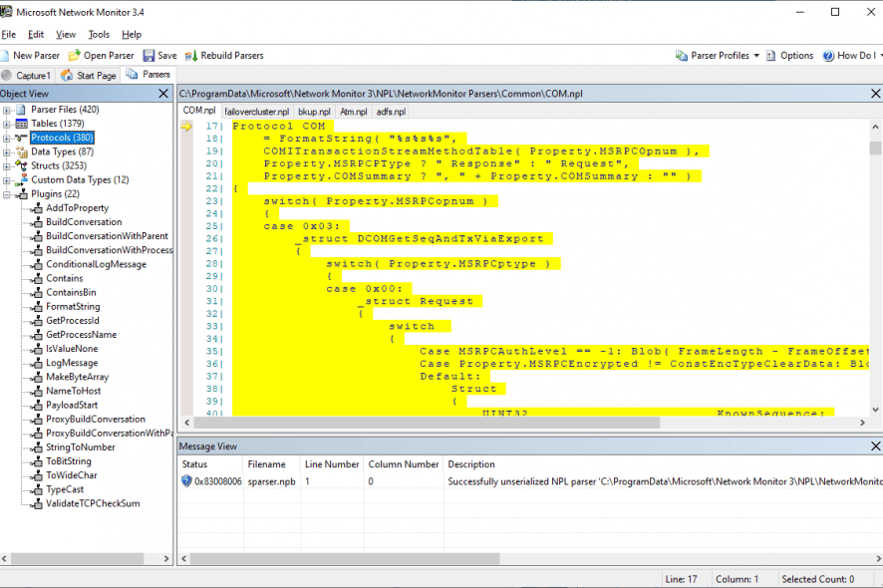
Task: Switch to the Start Page tab
Action: tap(89, 75)
